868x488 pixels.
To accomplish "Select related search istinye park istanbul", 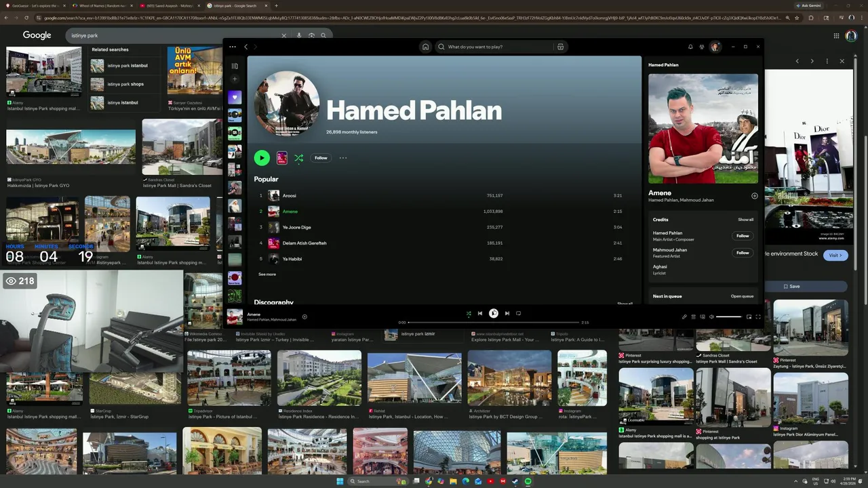I will pos(125,66).
